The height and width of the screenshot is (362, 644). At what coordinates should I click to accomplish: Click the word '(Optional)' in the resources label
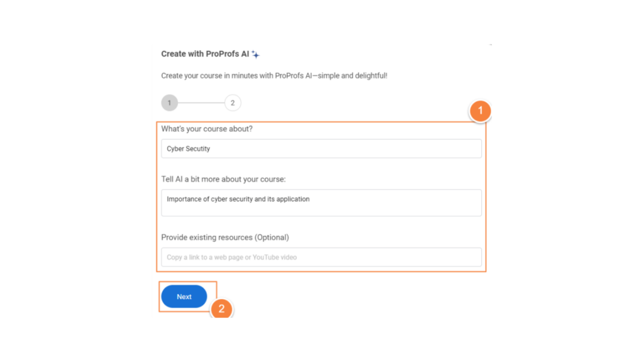272,238
